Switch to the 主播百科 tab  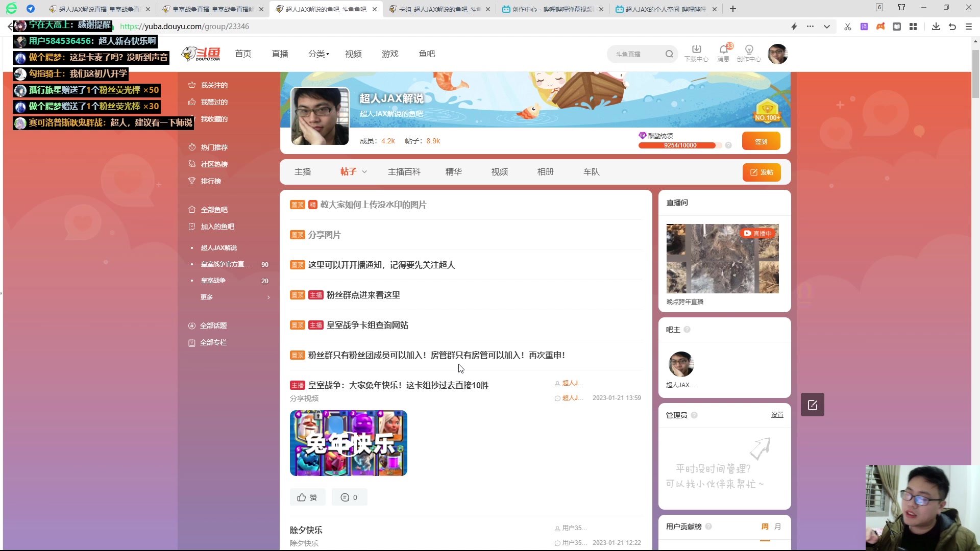[404, 172]
